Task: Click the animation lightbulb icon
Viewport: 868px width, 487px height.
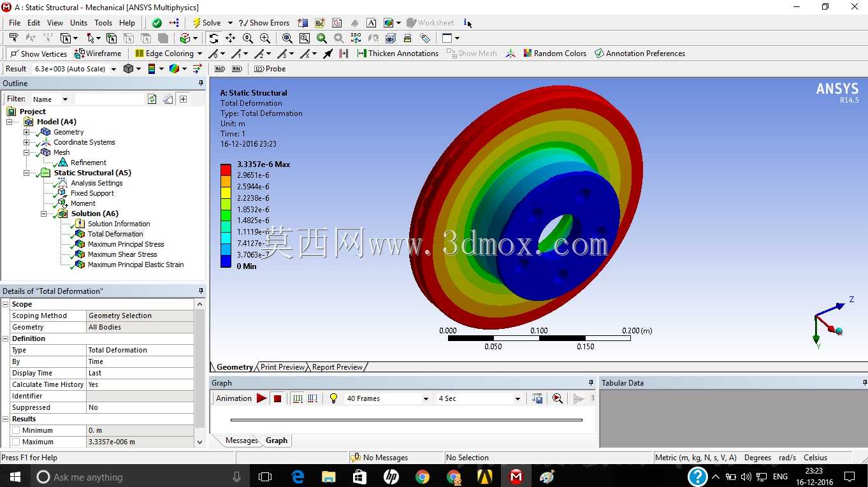Action: point(333,398)
